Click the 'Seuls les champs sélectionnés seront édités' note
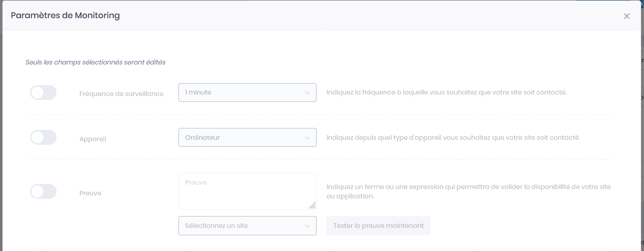 (x=95, y=63)
